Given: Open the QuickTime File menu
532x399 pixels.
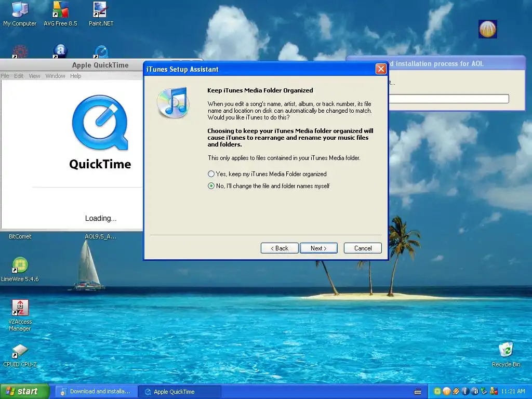Looking at the screenshot, I should tap(5, 76).
